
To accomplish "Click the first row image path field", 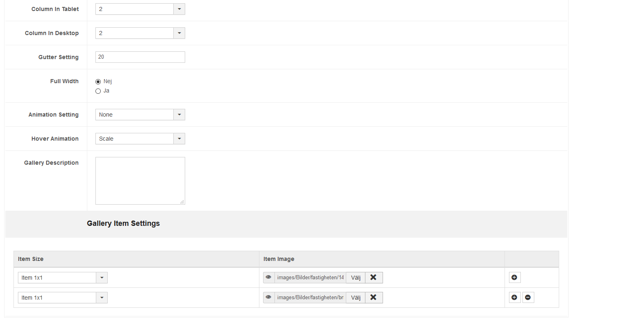I will [x=310, y=278].
